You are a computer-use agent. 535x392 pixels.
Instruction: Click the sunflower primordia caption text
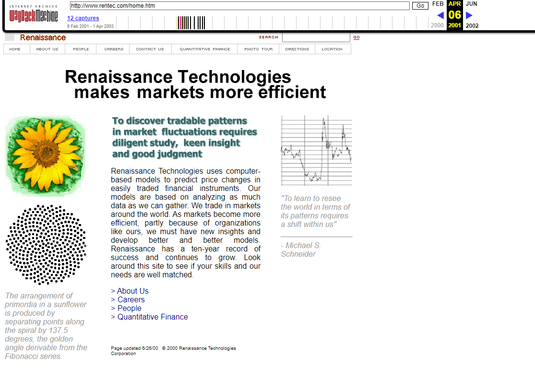tap(46, 326)
